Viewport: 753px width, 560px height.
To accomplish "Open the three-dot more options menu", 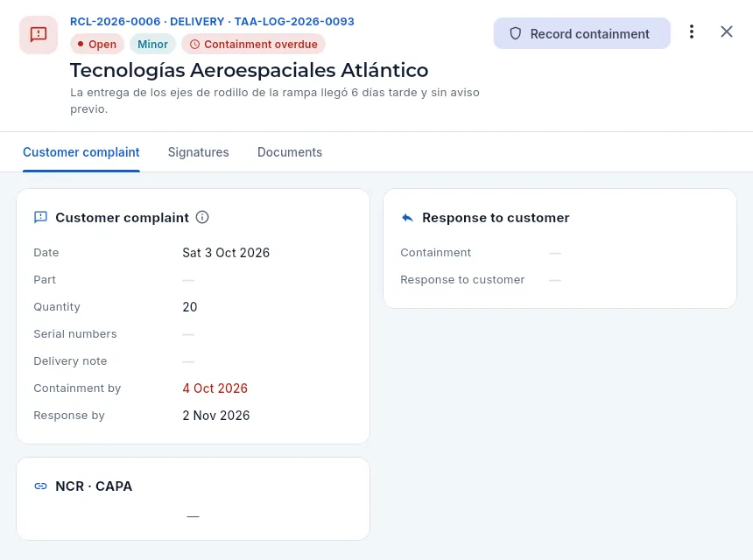I will click(x=692, y=32).
